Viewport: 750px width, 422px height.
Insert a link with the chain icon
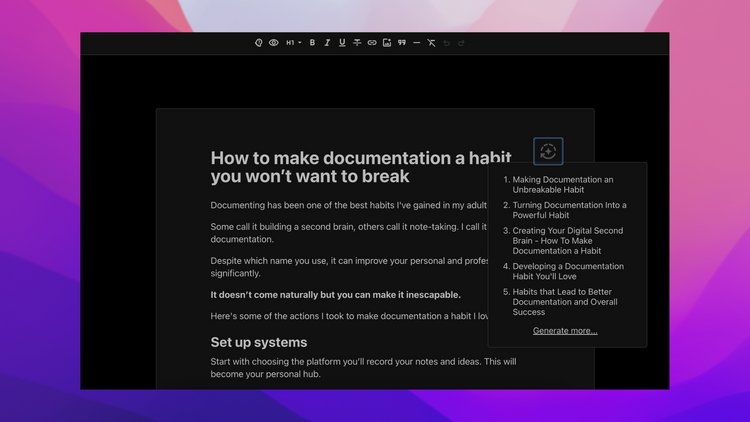click(x=372, y=43)
